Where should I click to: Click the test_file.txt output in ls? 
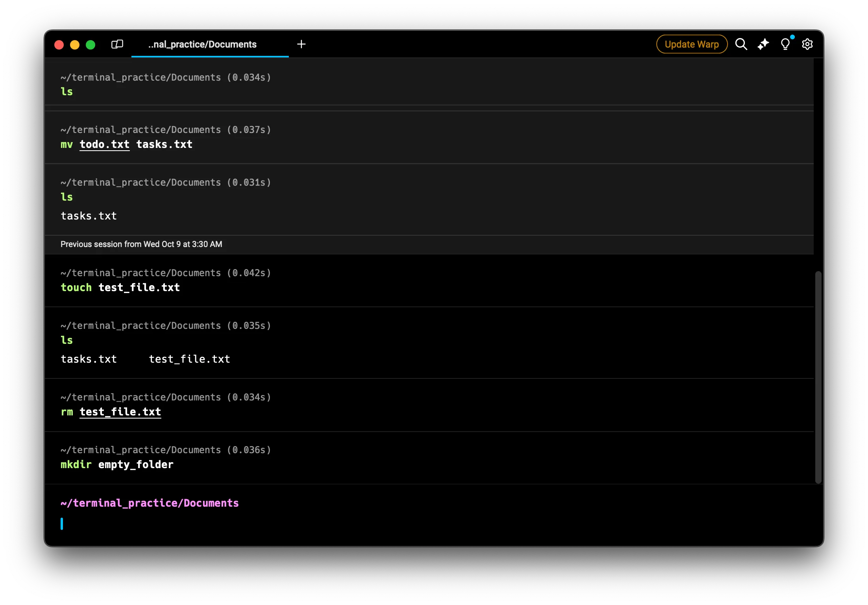pos(189,359)
